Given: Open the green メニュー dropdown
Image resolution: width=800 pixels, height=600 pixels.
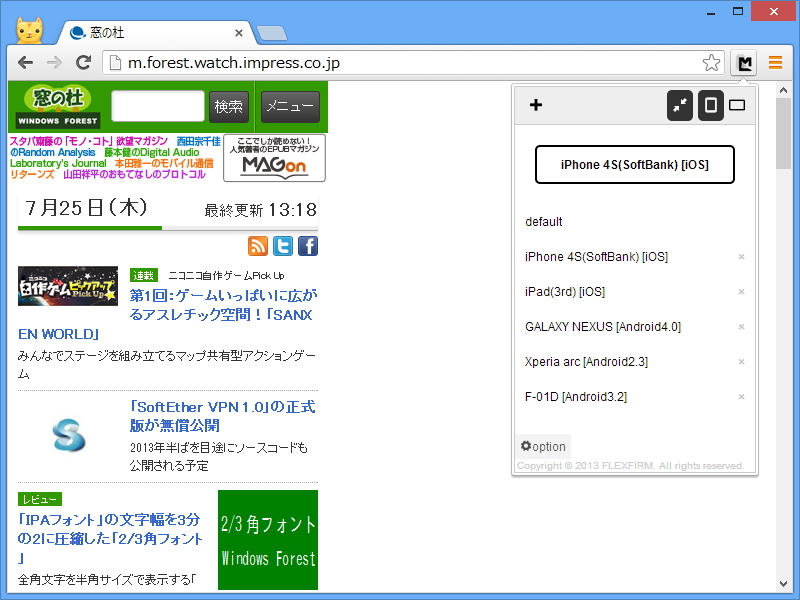Looking at the screenshot, I should 290,106.
